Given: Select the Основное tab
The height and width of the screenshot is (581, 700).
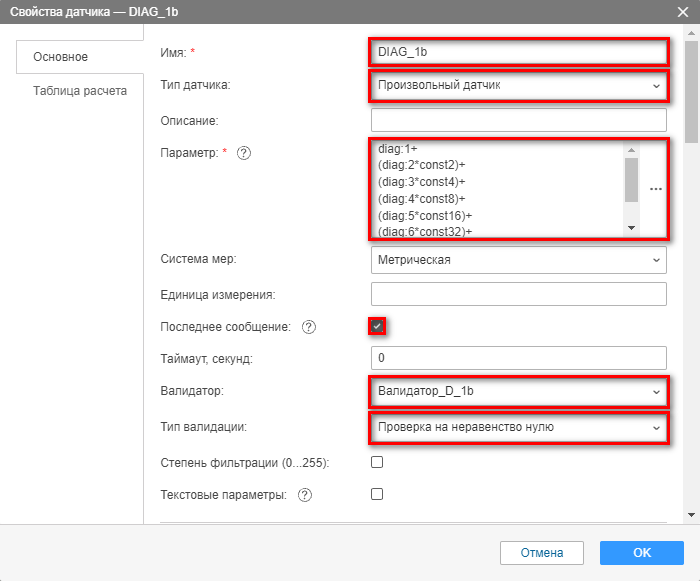Looking at the screenshot, I should (61, 57).
